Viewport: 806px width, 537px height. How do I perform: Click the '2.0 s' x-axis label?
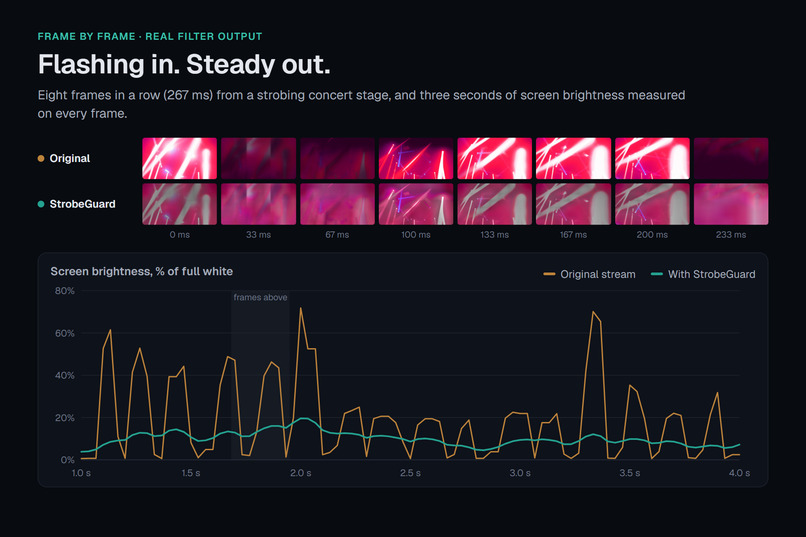pos(301,473)
